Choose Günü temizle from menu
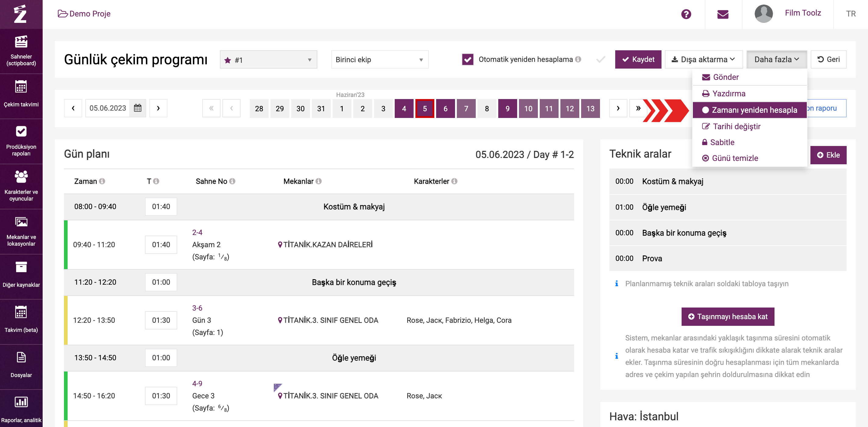Viewport: 868px width, 427px height. [x=735, y=158]
